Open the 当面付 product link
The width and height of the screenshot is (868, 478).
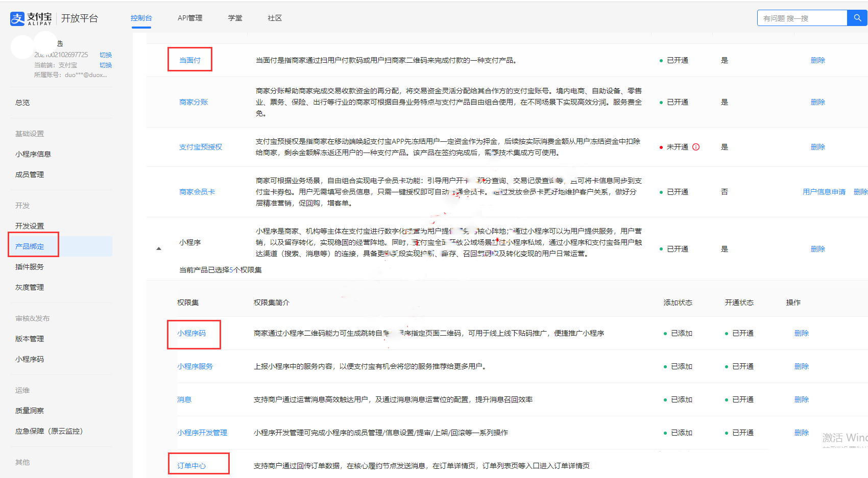(x=190, y=60)
